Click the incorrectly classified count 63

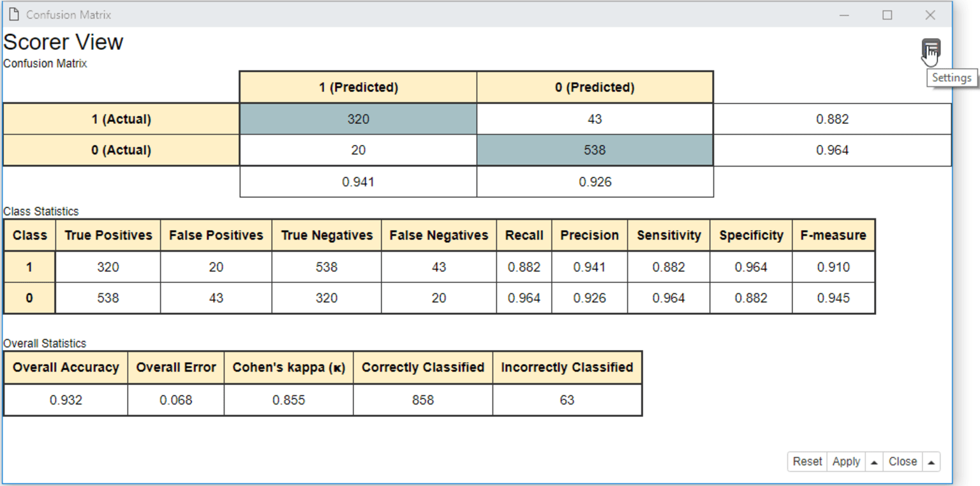[x=567, y=400]
